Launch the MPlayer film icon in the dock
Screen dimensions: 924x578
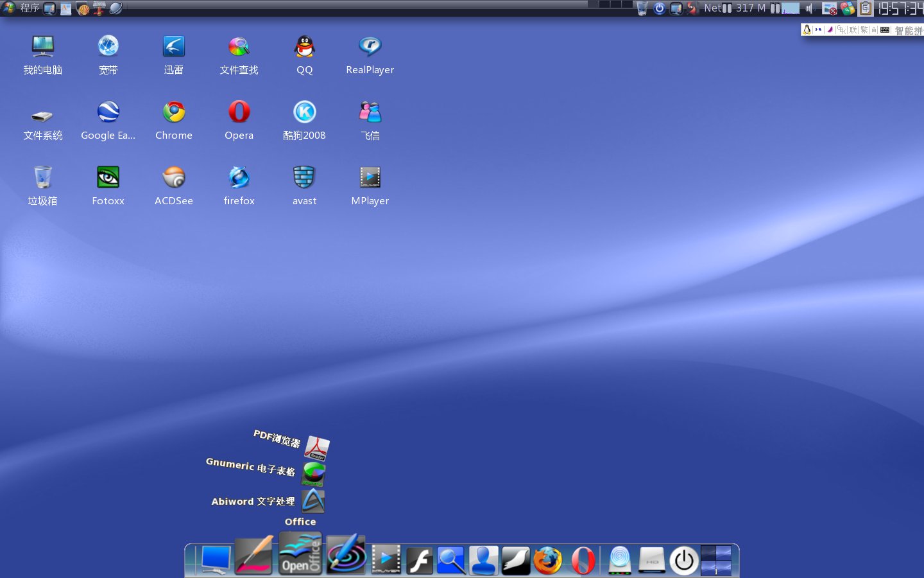386,560
